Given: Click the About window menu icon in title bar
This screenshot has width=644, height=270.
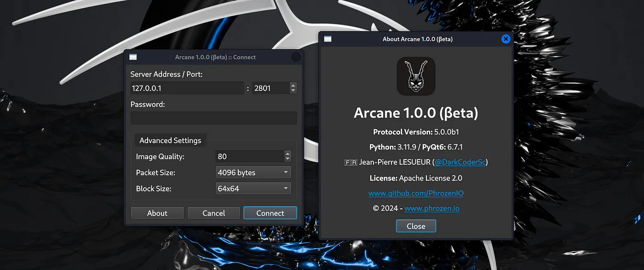Looking at the screenshot, I should 328,39.
